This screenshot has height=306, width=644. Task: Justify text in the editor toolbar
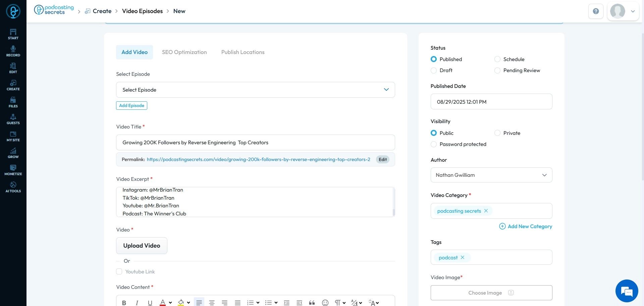(x=237, y=303)
